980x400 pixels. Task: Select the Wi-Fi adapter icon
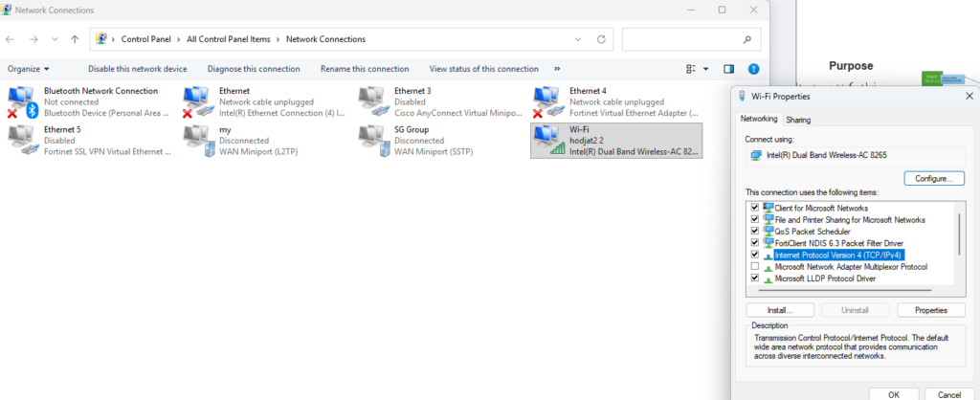point(548,141)
